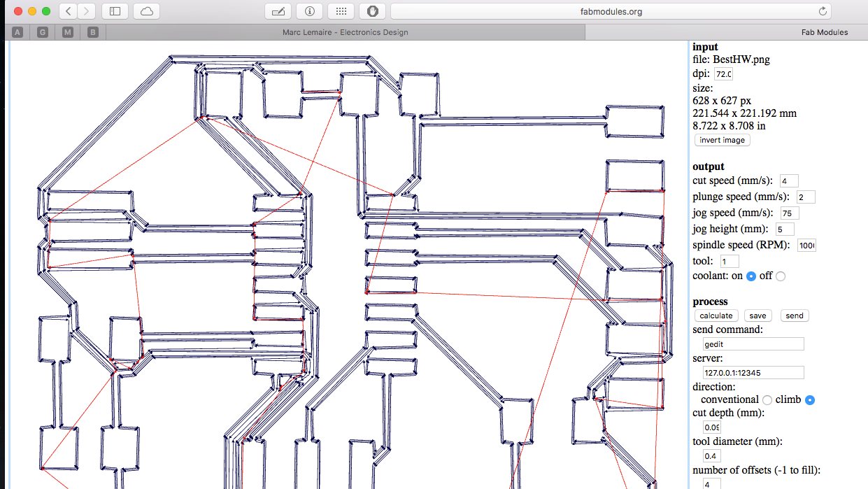Click the invert image button
This screenshot has height=489, width=868.
(723, 140)
